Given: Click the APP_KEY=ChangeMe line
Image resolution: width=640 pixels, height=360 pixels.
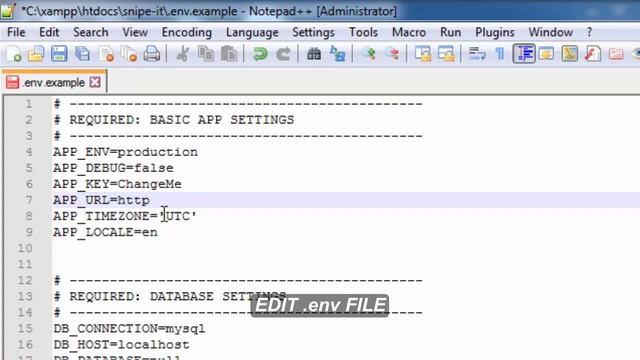Looking at the screenshot, I should coord(117,184).
